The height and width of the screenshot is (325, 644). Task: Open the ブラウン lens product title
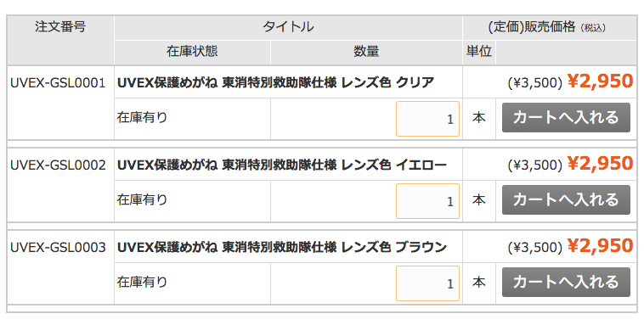282,247
